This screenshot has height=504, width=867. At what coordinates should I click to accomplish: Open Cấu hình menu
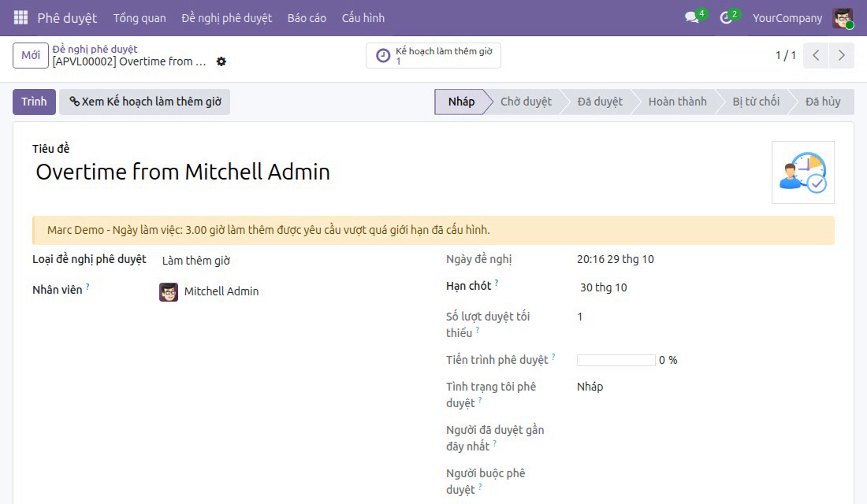[x=363, y=17]
